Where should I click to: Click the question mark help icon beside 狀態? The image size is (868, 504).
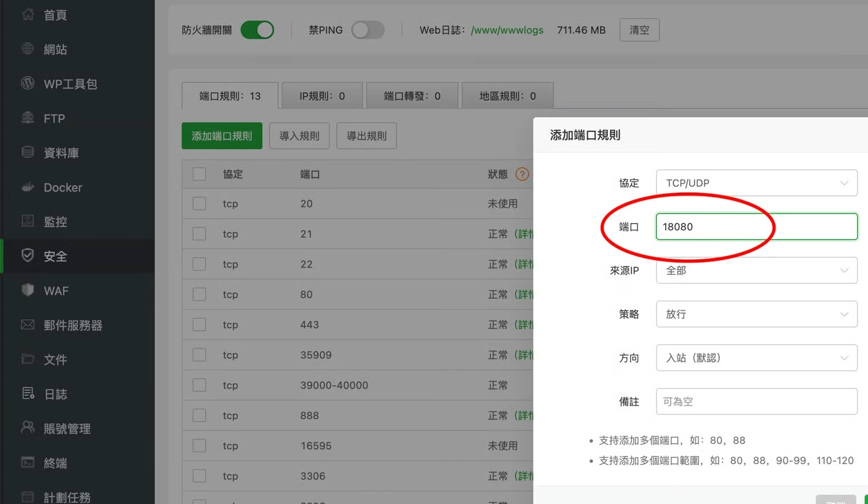tap(522, 174)
